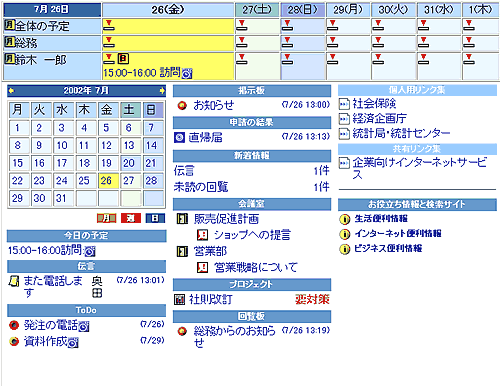Viewport: 500px width, 386px height.
Task: Open 直帰届 application result
Action: pyautogui.click(x=205, y=137)
